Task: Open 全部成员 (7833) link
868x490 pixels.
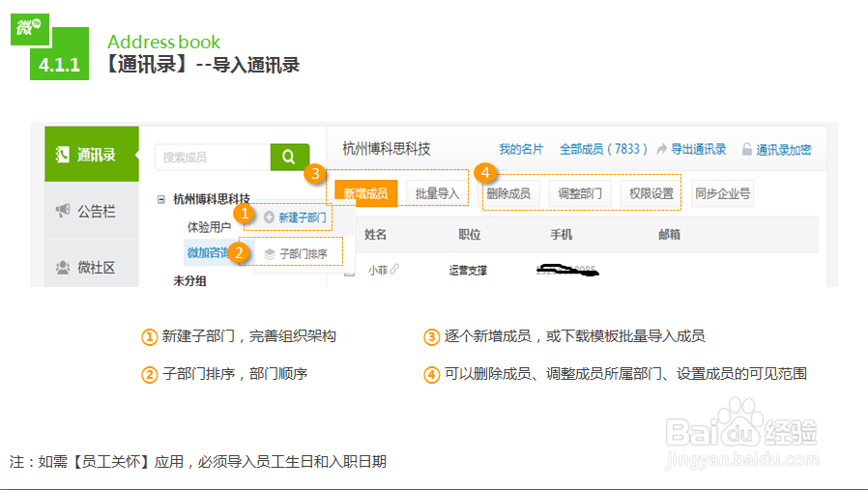Action: point(603,149)
